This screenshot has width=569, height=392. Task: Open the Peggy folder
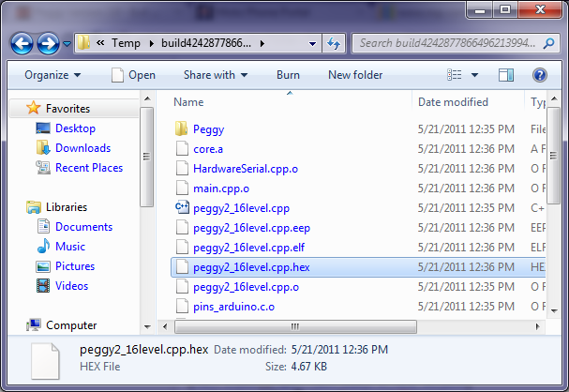point(208,128)
